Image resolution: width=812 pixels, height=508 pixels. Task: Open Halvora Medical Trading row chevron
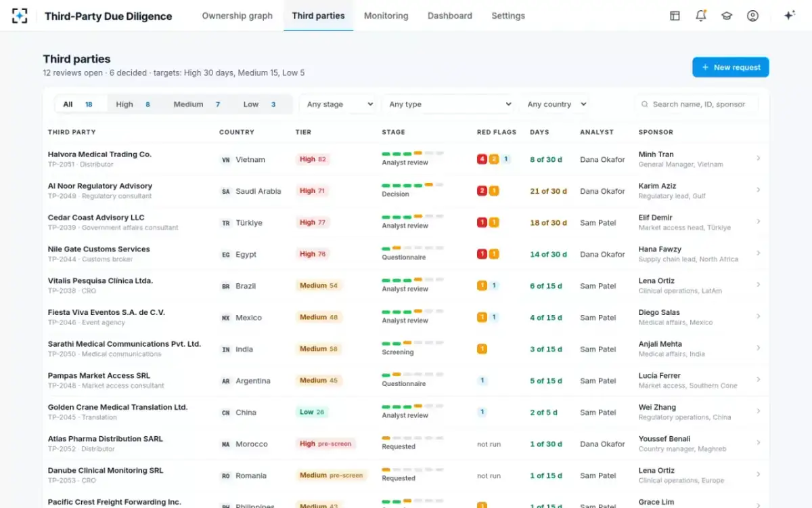[x=758, y=158]
